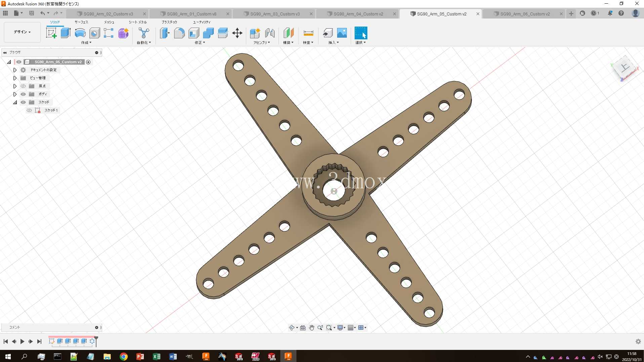Open the 検査 dropdown menu
Screen dimensions: 644x362
(x=308, y=43)
